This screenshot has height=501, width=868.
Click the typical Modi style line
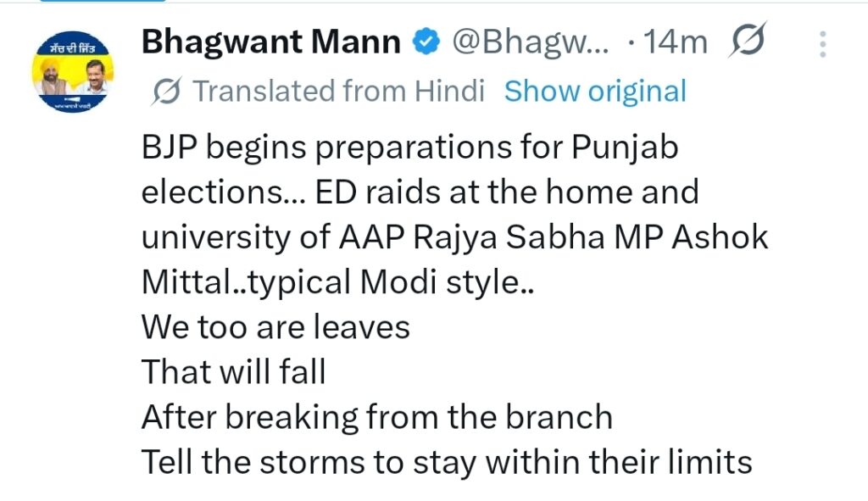click(337, 281)
